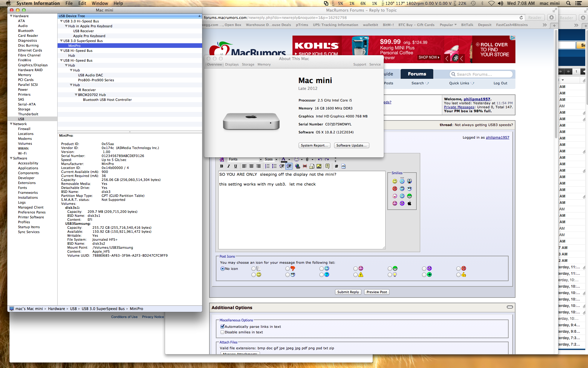Uncheck Automatically parse links in text
This screenshot has height=368, width=588.
[222, 327]
